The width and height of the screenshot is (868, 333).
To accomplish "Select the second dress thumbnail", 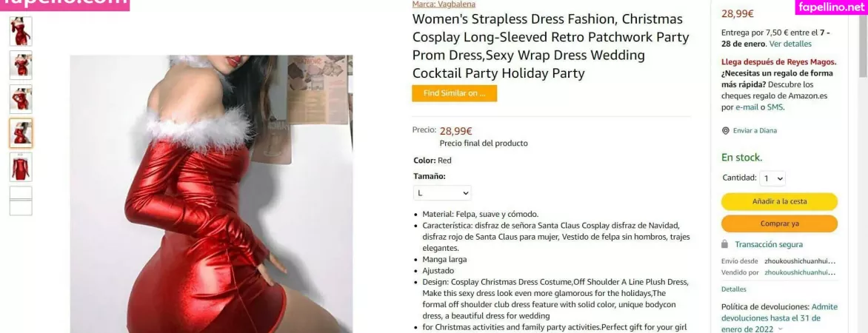I will coord(21,65).
